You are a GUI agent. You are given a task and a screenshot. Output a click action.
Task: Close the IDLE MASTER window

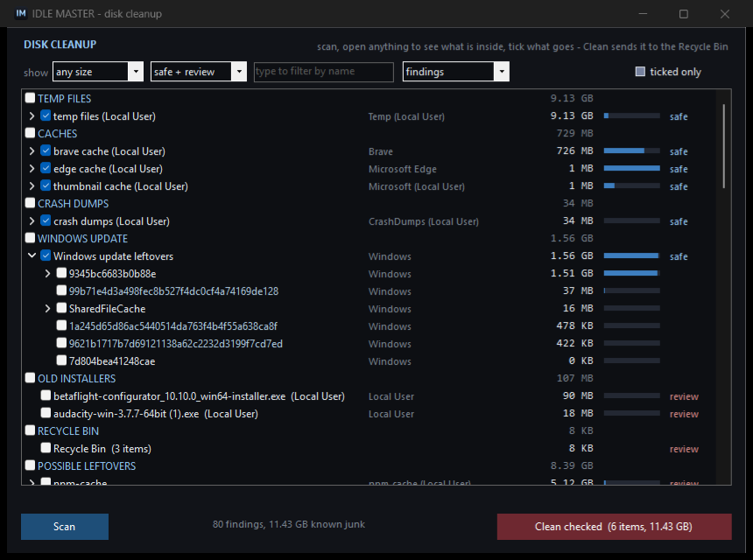click(x=725, y=14)
